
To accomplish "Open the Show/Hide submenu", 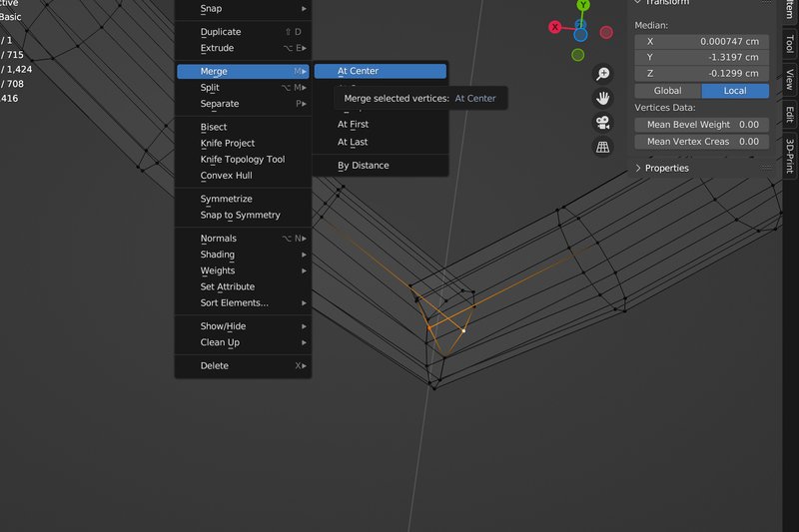I will pos(243,326).
